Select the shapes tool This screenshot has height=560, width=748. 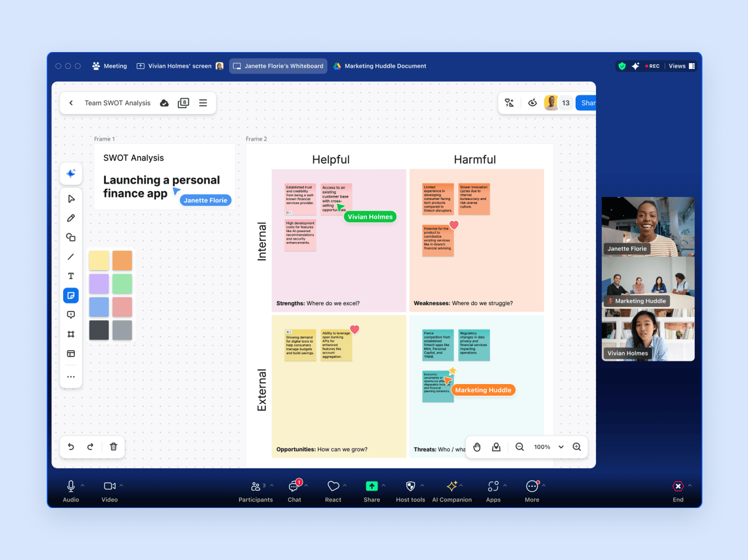coord(71,237)
